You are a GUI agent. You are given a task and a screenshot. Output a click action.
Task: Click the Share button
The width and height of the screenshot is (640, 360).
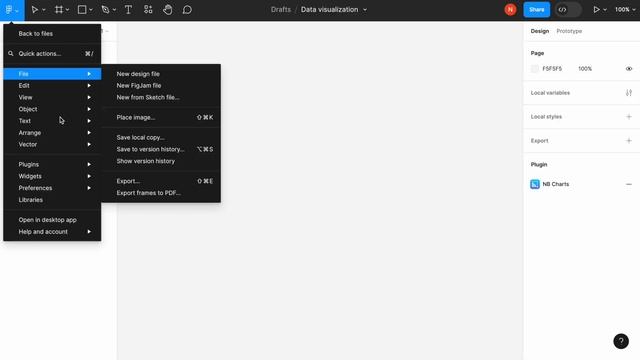pos(536,9)
